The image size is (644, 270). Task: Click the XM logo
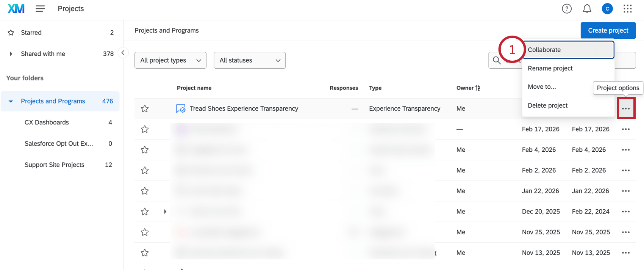[16, 9]
